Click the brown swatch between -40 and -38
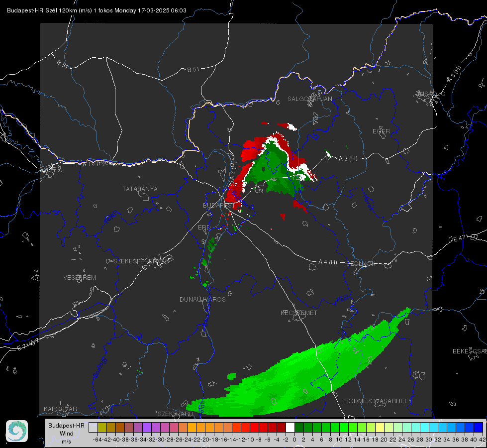This screenshot has height=448, width=487. point(120,427)
